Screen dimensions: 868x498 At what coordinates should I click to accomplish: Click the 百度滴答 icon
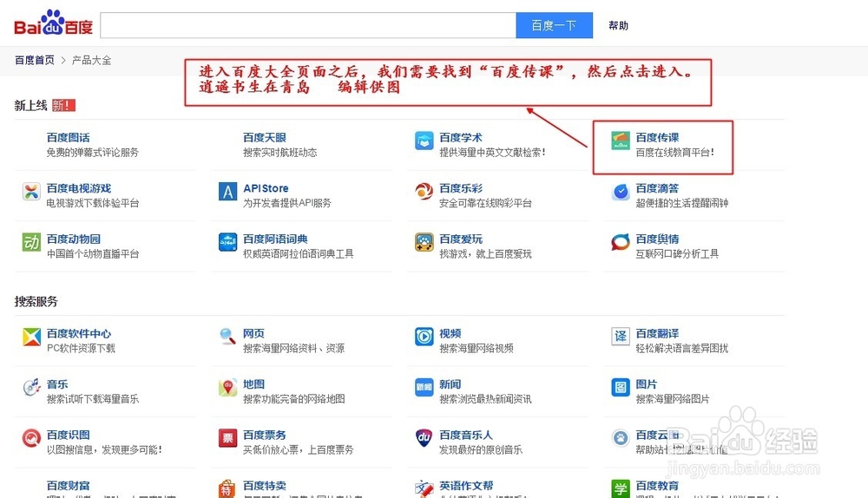621,192
